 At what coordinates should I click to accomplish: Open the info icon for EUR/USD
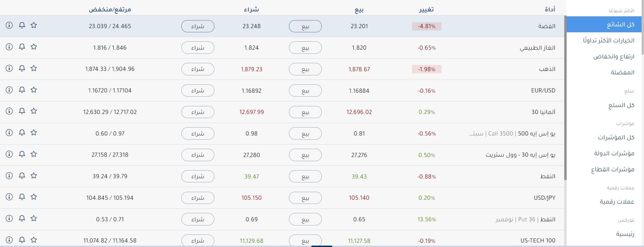[9, 90]
